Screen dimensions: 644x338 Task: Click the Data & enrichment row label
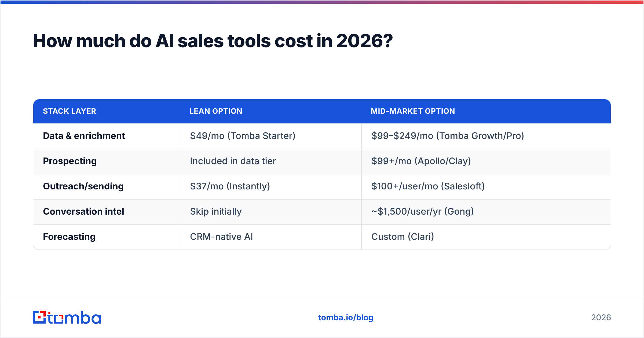[84, 136]
